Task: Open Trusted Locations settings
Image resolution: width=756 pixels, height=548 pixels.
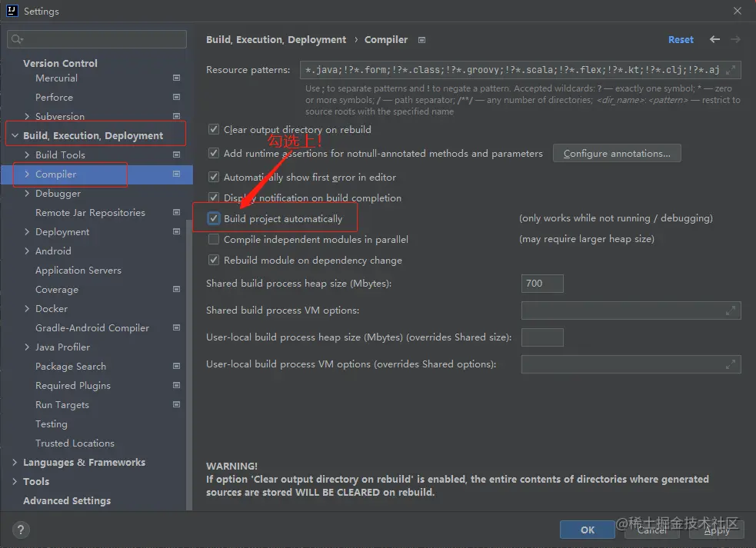Action: (75, 443)
